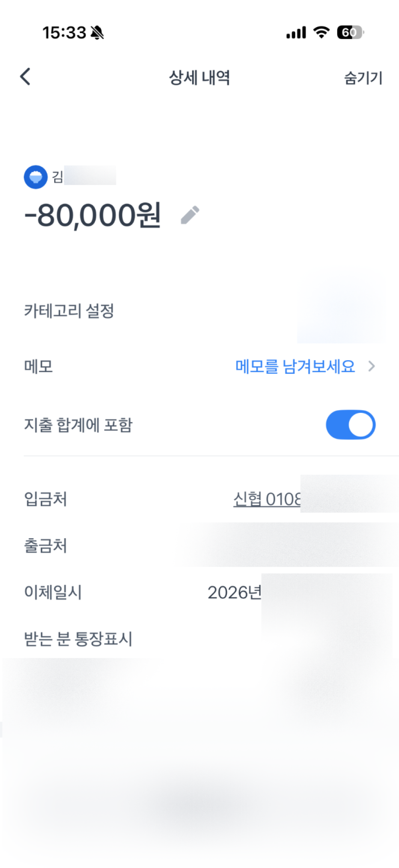Image resolution: width=399 pixels, height=868 pixels.
Task: Tap the muted bell icon in status bar
Action: [x=97, y=33]
